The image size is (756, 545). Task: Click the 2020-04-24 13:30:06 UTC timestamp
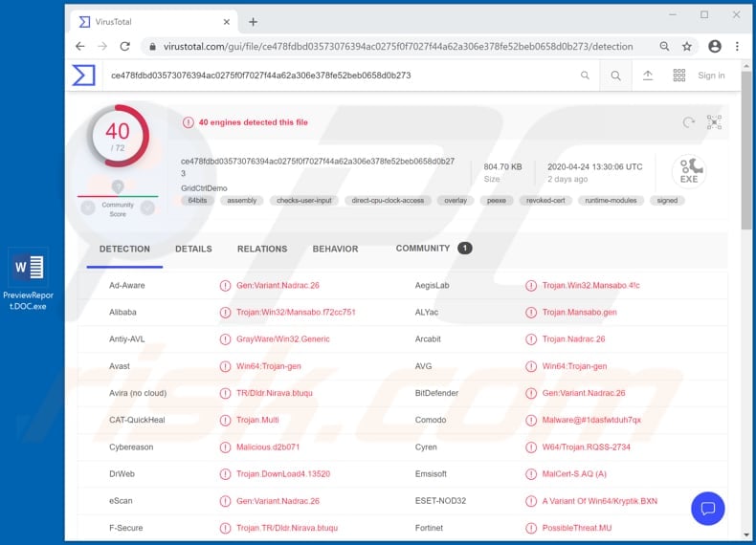[x=595, y=166]
